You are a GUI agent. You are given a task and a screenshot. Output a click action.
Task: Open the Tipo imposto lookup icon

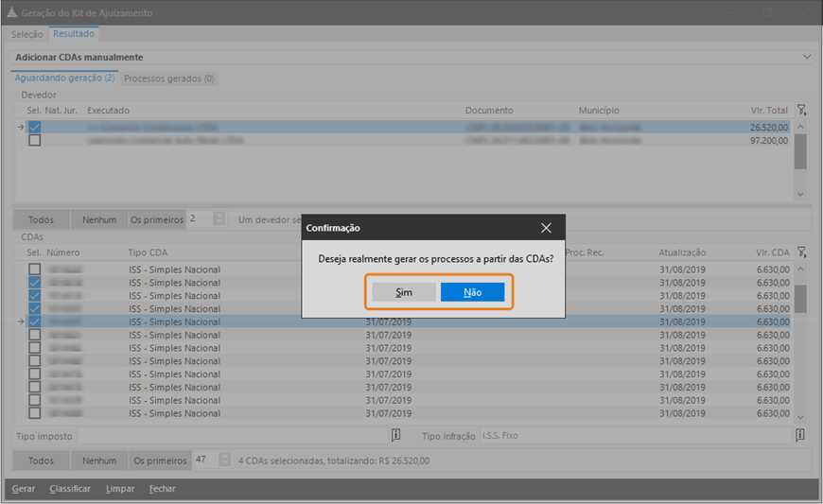tap(396, 435)
